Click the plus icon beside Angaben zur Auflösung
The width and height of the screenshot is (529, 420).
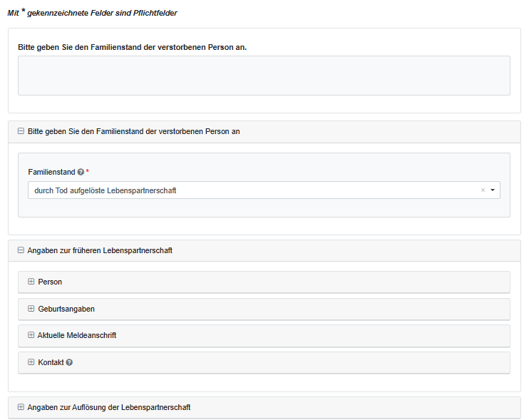(x=21, y=407)
